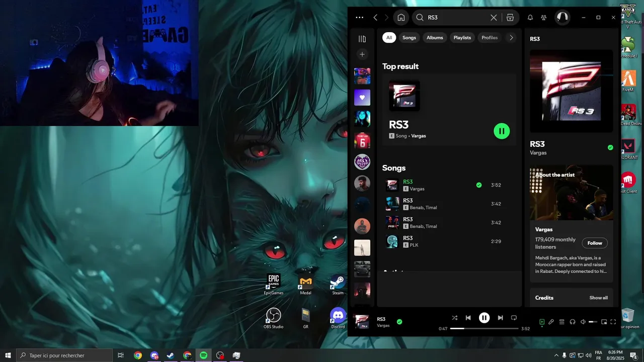Filter search results by Playlists
The width and height of the screenshot is (644, 362).
[462, 38]
